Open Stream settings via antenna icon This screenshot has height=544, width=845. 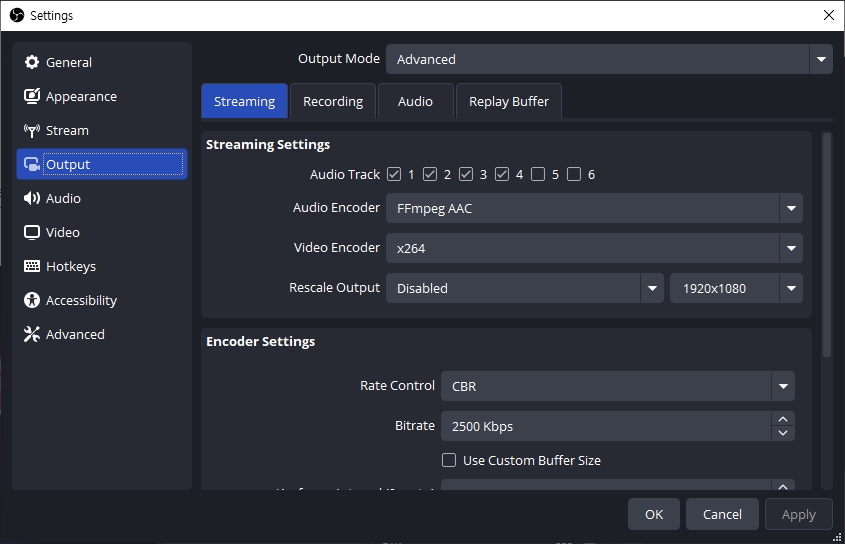(32, 131)
